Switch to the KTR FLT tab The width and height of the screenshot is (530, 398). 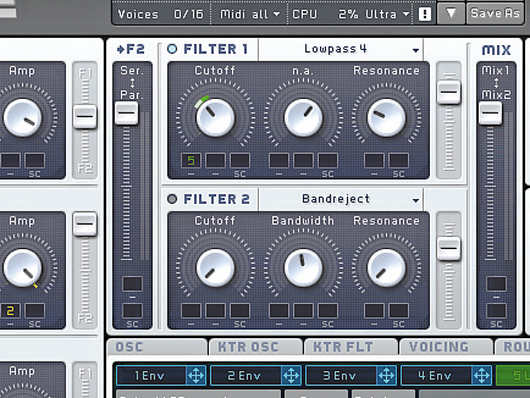click(351, 347)
